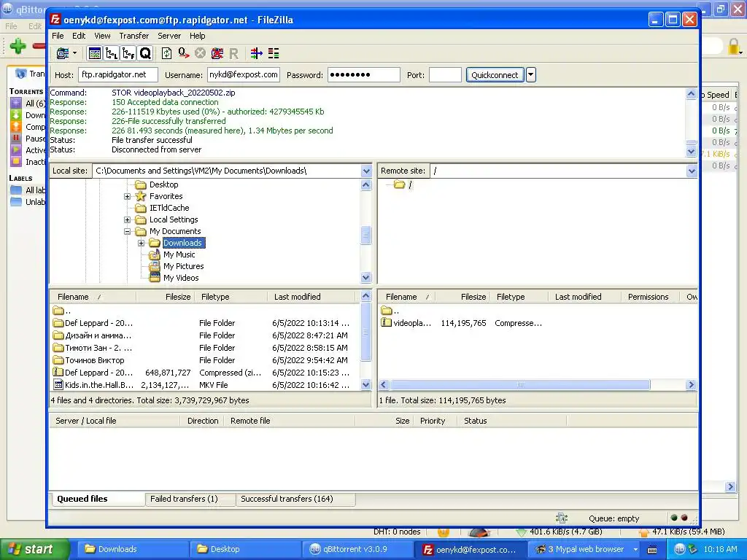Click local file list scroll down arrow
Image resolution: width=747 pixels, height=560 pixels.
(366, 385)
